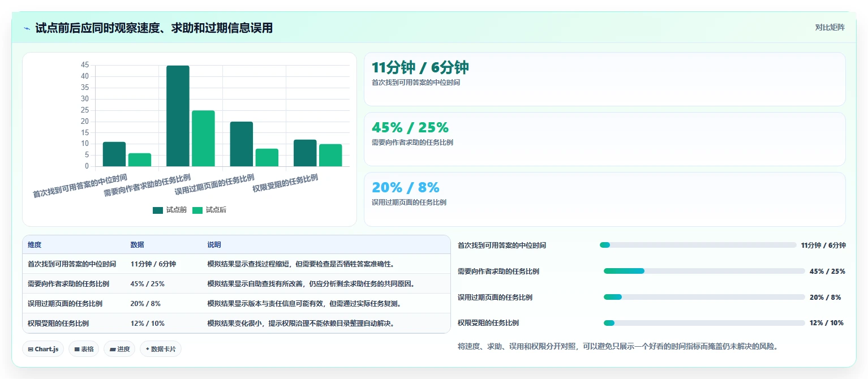Click the 维度 column header
The height and width of the screenshot is (379, 868).
(x=35, y=245)
